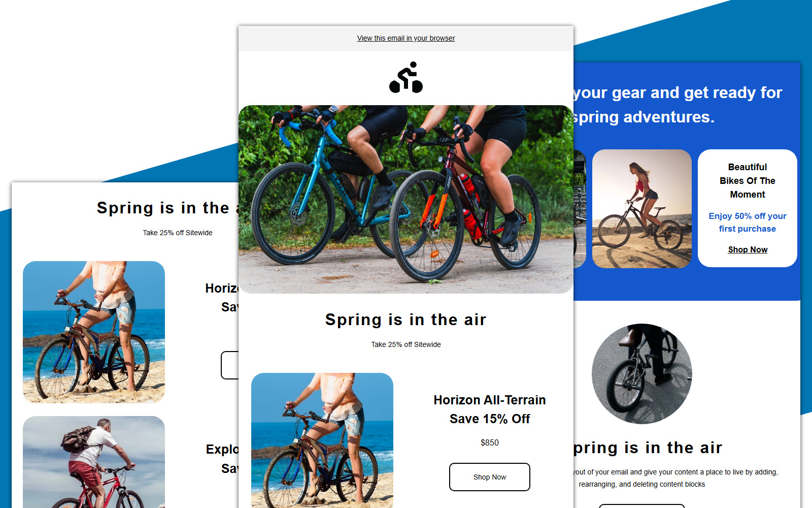Click the woman riding on sand photo

point(642,209)
